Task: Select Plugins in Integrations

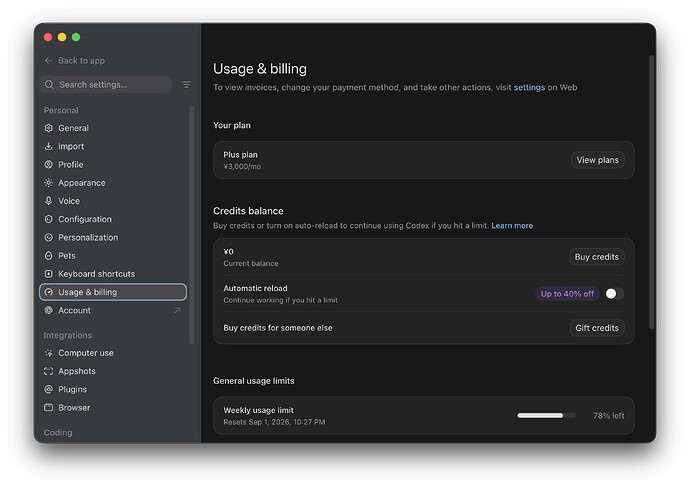Action: [x=113, y=389]
